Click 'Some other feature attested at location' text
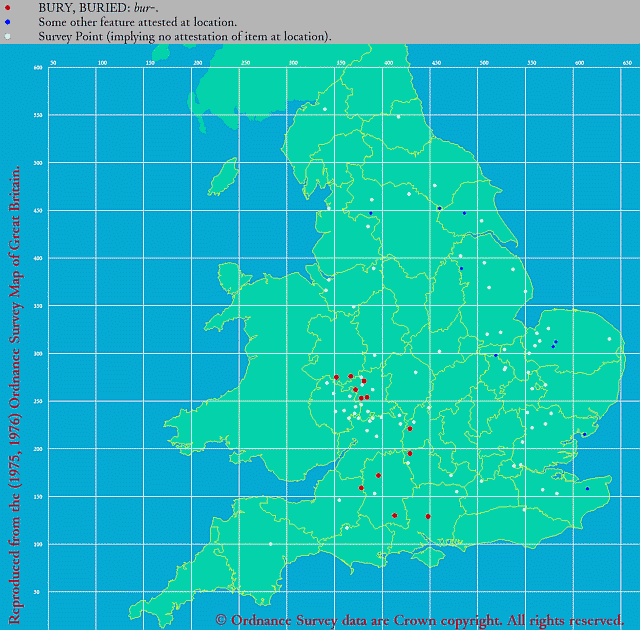Image resolution: width=640 pixels, height=630 pixels. (137, 22)
